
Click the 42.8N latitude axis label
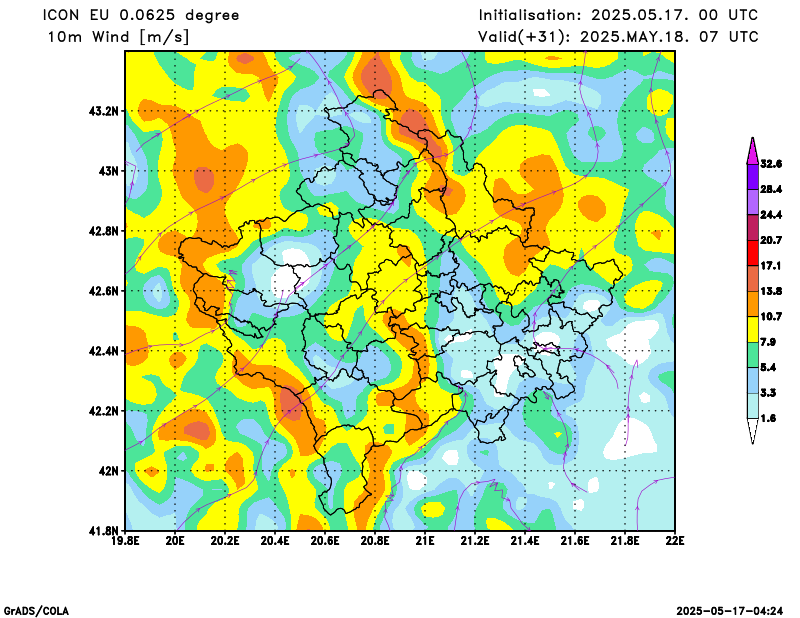(104, 231)
